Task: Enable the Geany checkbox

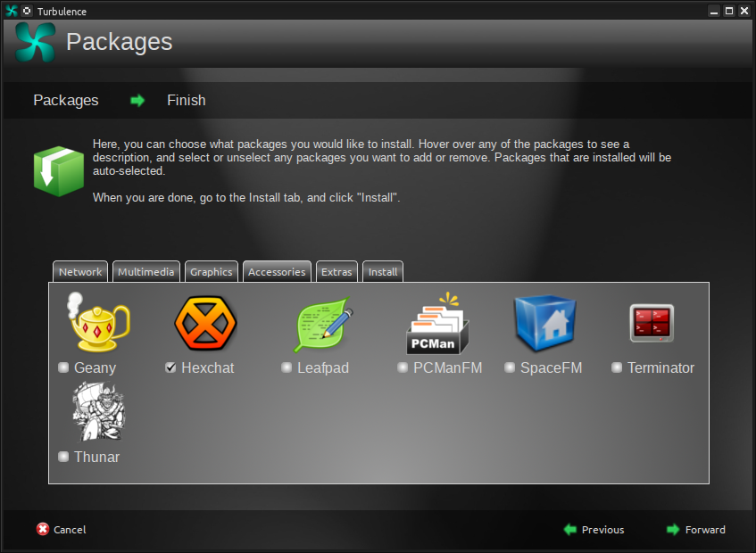Action: (63, 367)
